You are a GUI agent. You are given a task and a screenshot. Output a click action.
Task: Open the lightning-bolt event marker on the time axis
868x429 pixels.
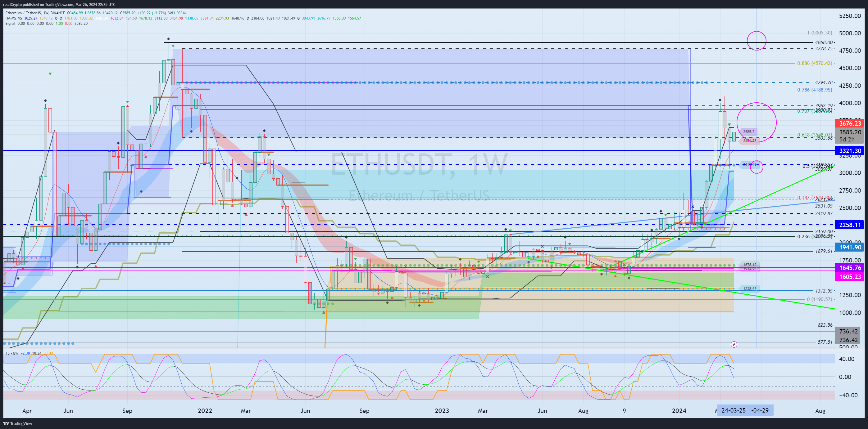click(734, 344)
